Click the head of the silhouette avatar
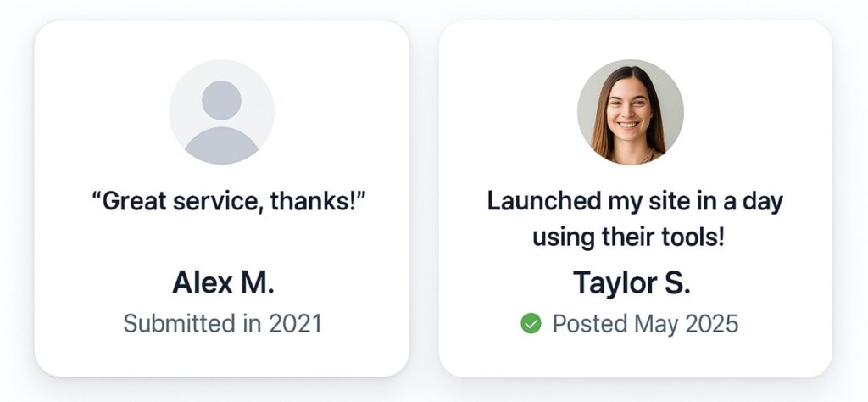868x402 pixels. (221, 100)
